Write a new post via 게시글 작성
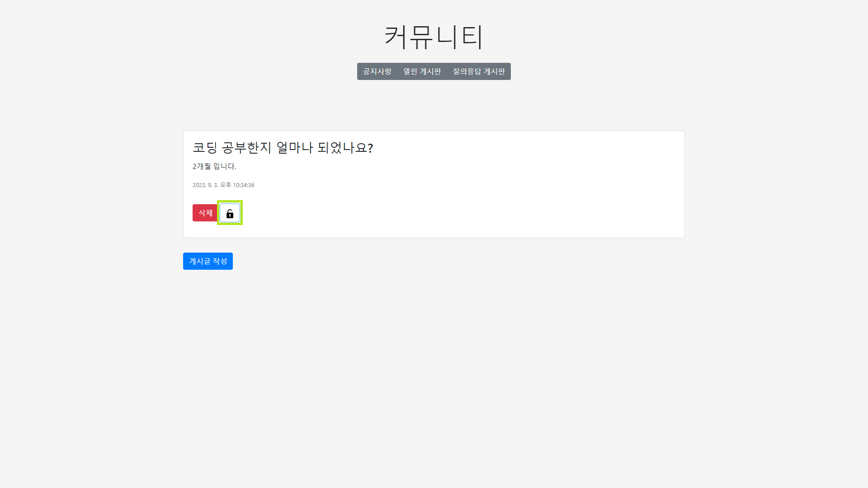The width and height of the screenshot is (868, 488). click(x=208, y=261)
